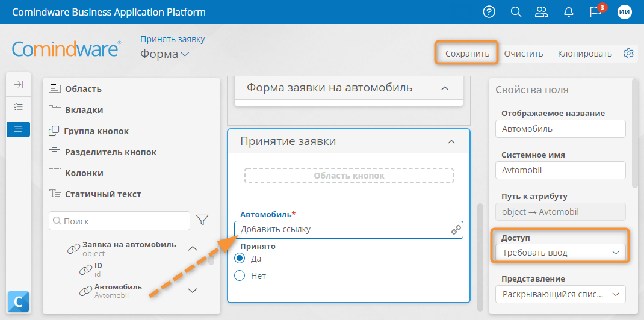Image resolution: width=644 pixels, height=320 pixels.
Task: Select Нет radio button
Action: click(x=240, y=275)
